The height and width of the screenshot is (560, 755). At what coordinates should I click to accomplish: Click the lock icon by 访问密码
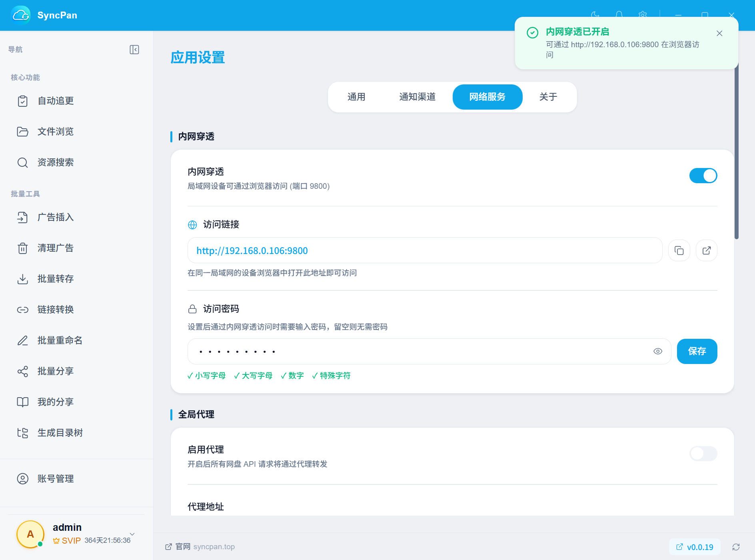coord(192,309)
